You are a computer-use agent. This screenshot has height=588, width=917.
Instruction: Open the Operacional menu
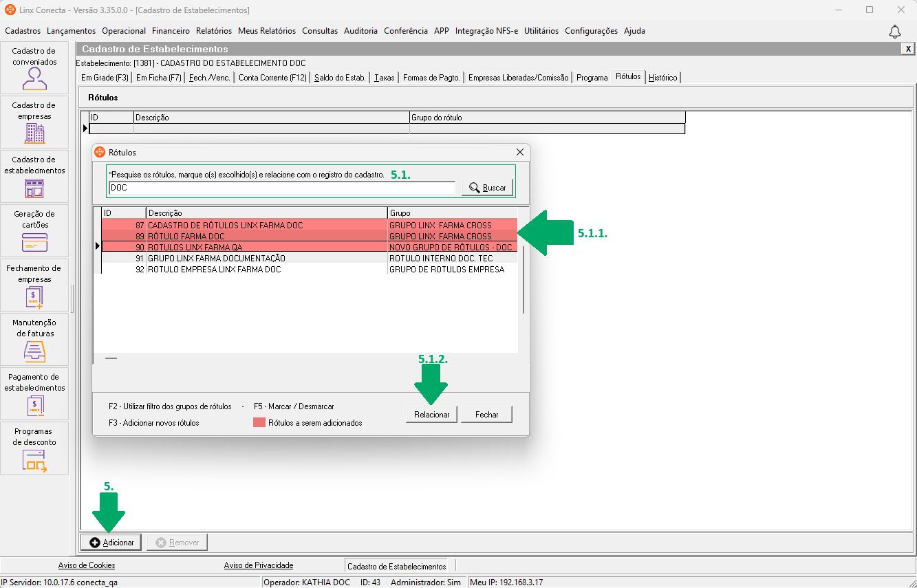point(124,31)
